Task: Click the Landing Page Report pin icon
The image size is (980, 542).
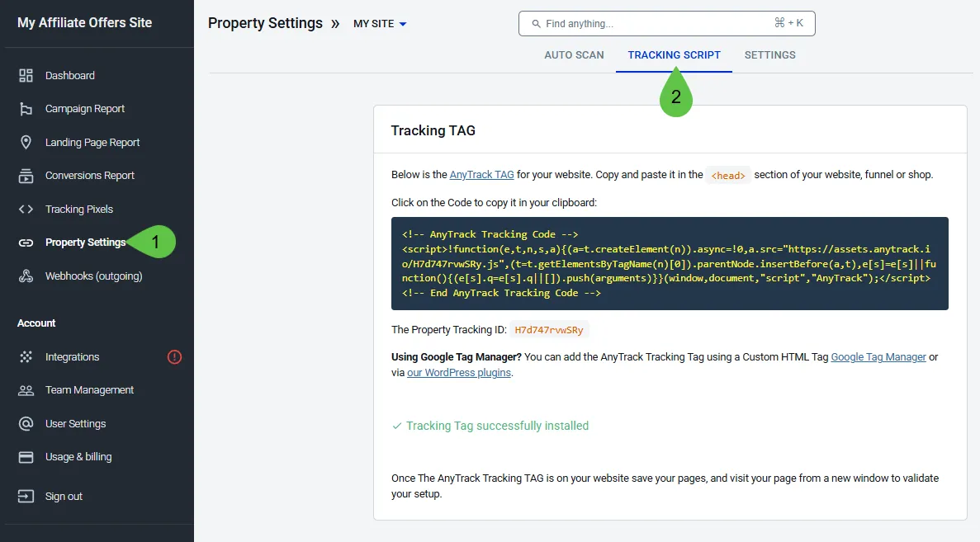Action: click(26, 143)
